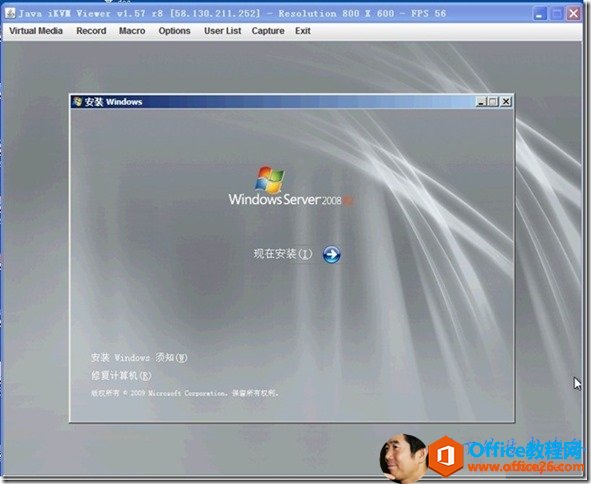Close the 安装 Windows dialog

pyautogui.click(x=506, y=101)
